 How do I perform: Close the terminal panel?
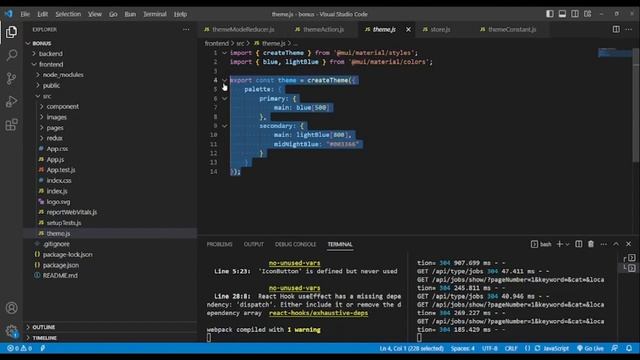point(629,244)
